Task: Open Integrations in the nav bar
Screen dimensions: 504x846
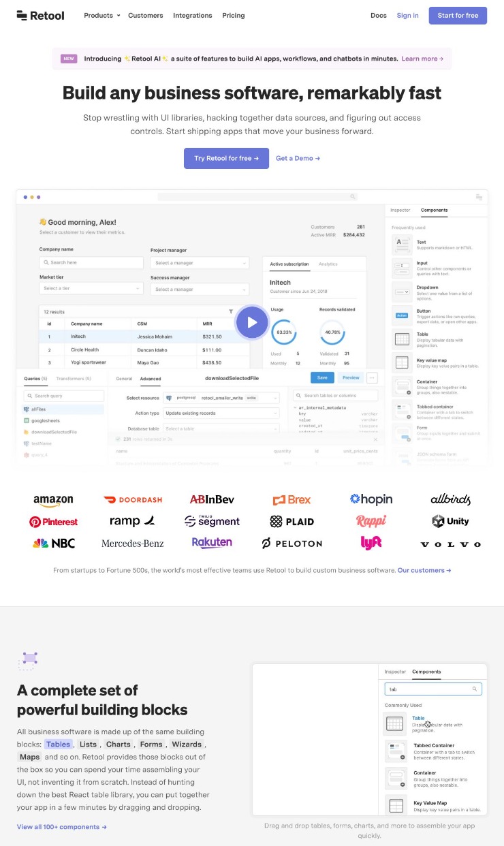Action: (192, 15)
